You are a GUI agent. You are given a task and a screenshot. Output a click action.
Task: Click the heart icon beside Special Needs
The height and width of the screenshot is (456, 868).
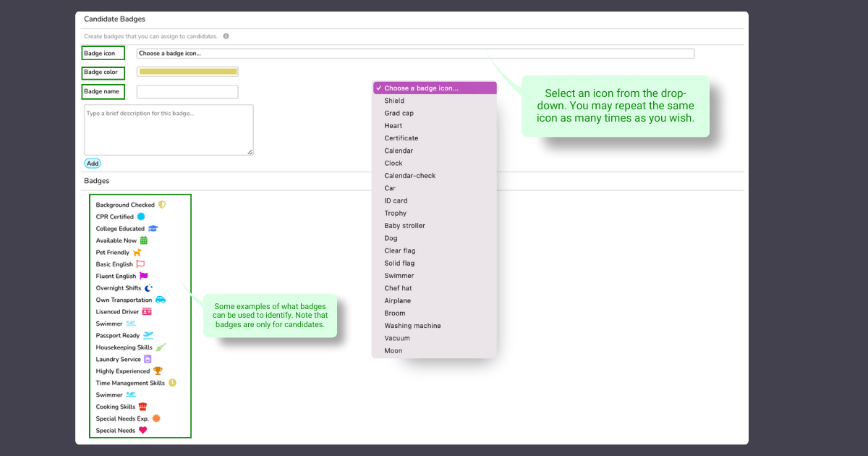point(142,431)
